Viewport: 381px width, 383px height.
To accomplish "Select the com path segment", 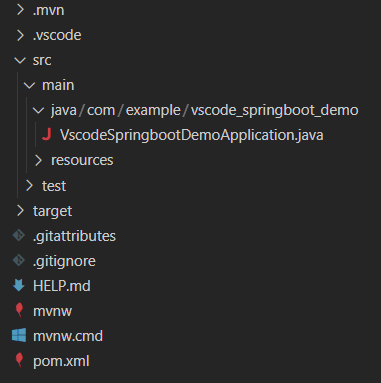I will tap(101, 110).
